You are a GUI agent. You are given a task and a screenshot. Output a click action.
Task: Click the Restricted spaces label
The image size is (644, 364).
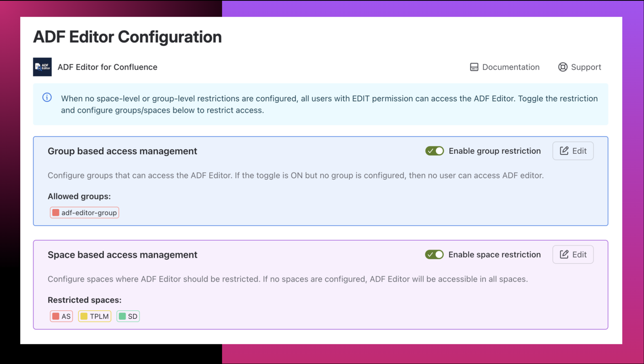(x=84, y=300)
